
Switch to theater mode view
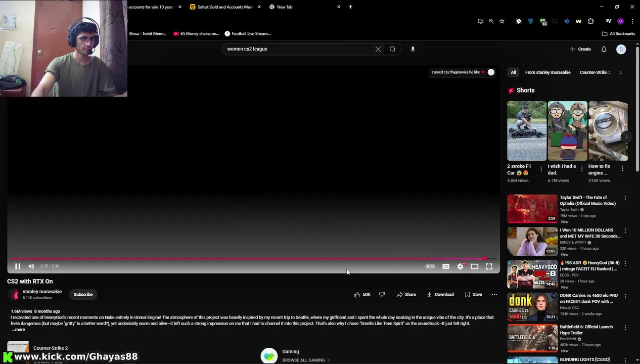pyautogui.click(x=474, y=266)
